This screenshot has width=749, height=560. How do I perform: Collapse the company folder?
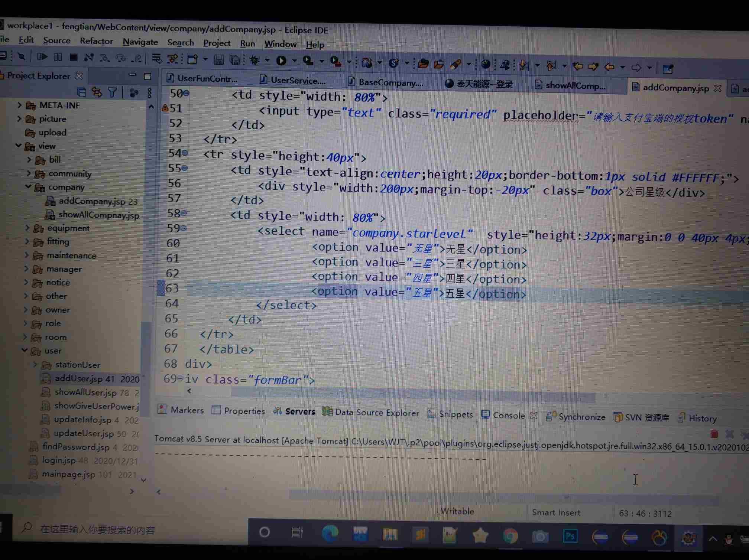pos(28,187)
